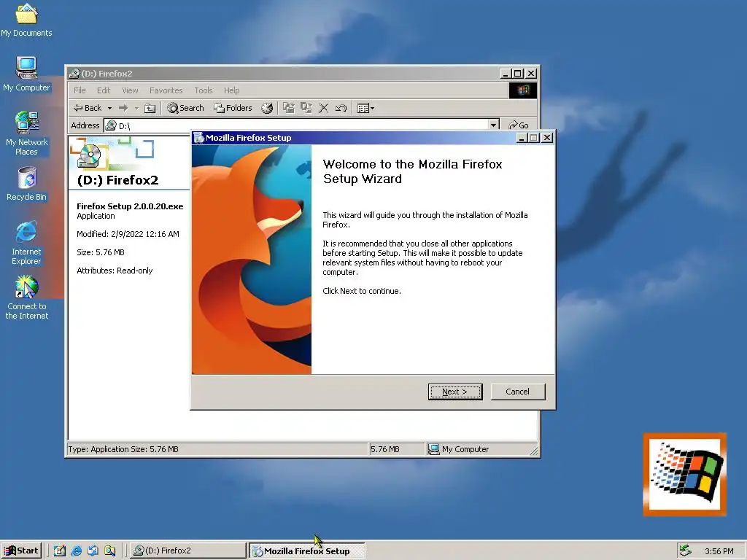
Task: Open the Start menu
Action: tap(21, 551)
